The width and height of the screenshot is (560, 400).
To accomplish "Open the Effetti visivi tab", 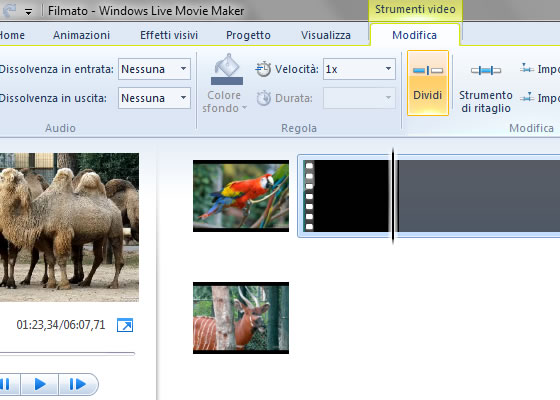I will 169,35.
